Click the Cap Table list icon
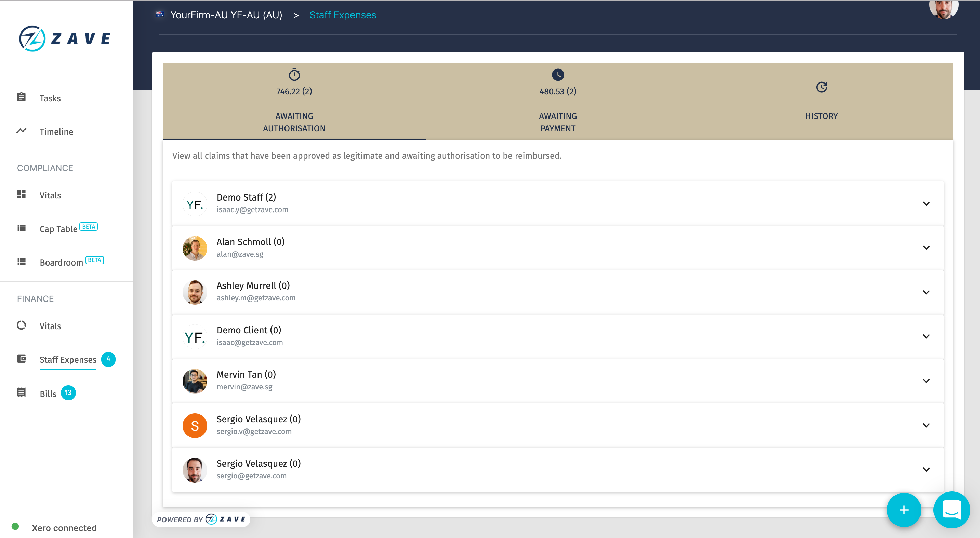The image size is (980, 538). tap(21, 228)
